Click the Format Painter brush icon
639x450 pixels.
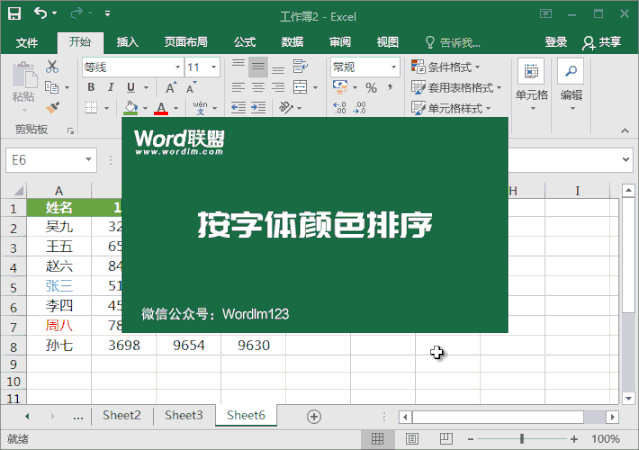(x=52, y=108)
